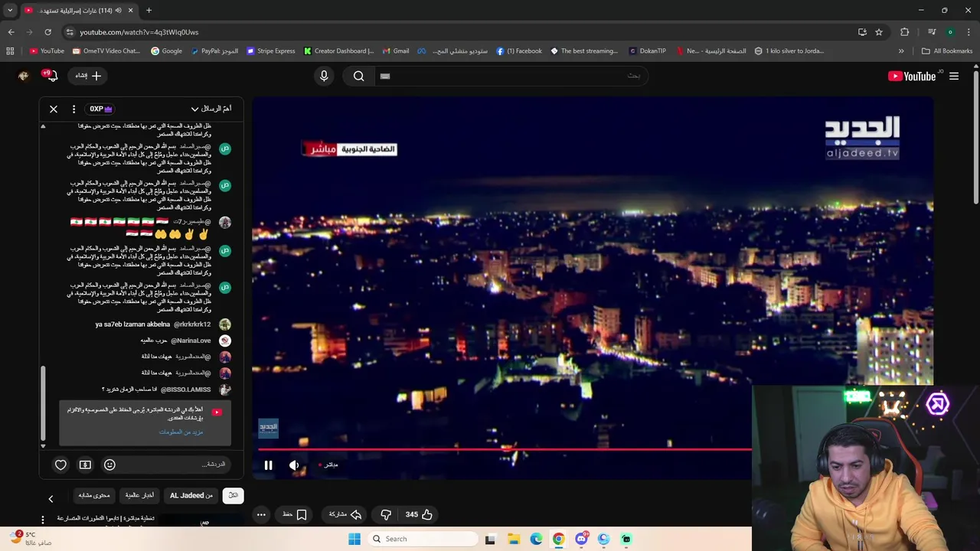The height and width of the screenshot is (551, 980).
Task: Save the video using حفظ button
Action: click(295, 514)
